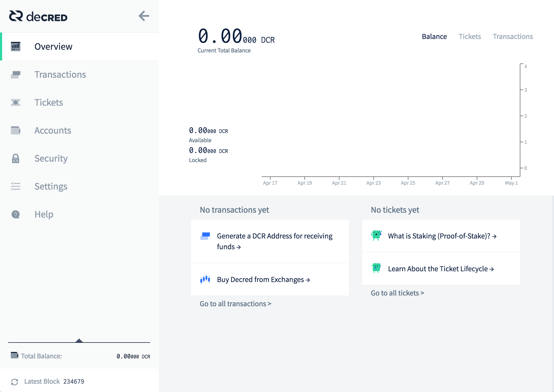The width and height of the screenshot is (554, 392).
Task: Open the Security section
Action: (x=79, y=158)
